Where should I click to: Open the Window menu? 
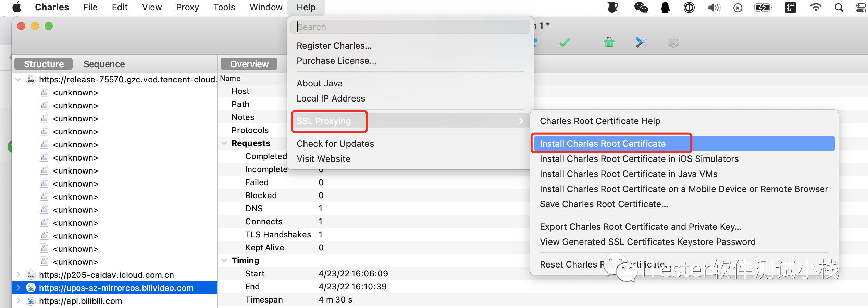pos(266,7)
